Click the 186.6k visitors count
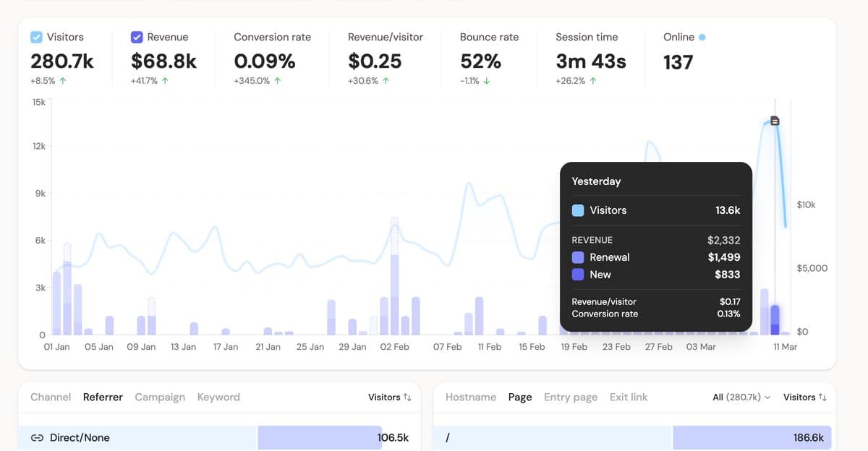Viewport: 868px width, 451px height. click(x=809, y=438)
